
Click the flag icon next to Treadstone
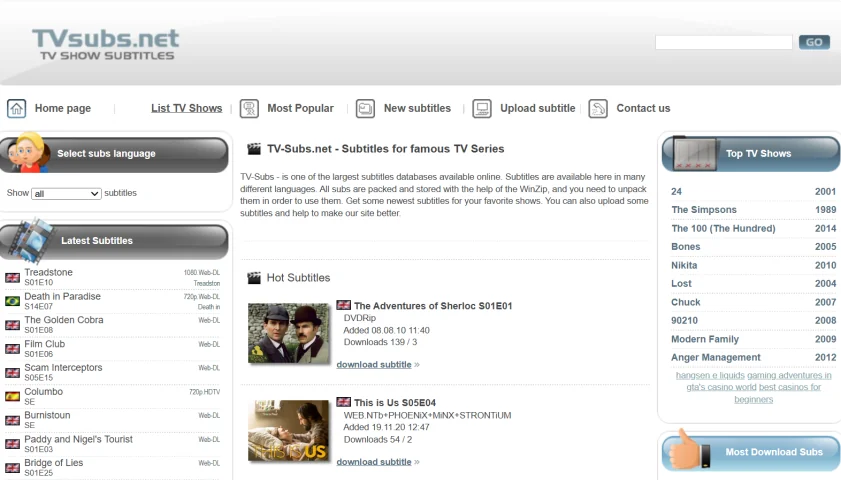click(x=12, y=277)
